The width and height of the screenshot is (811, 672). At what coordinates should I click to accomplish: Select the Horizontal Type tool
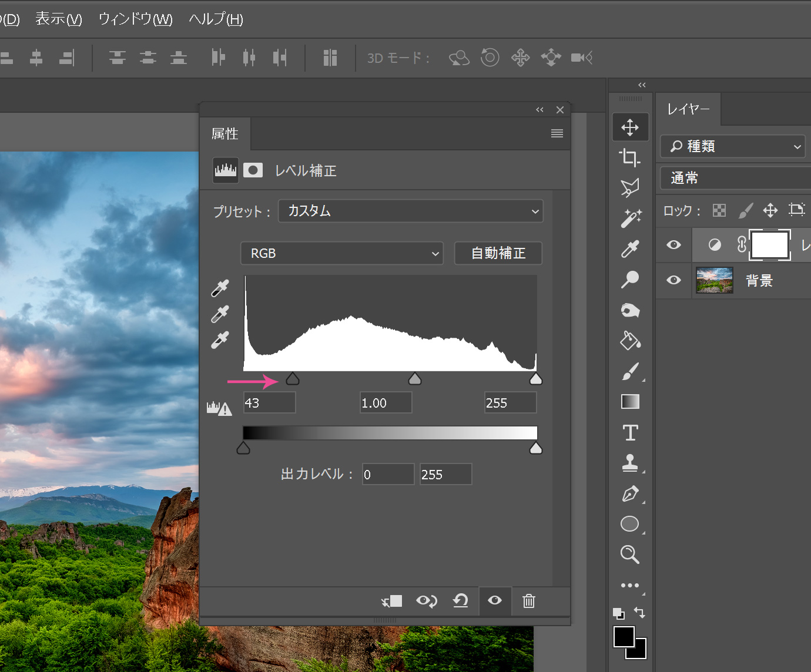coord(630,432)
